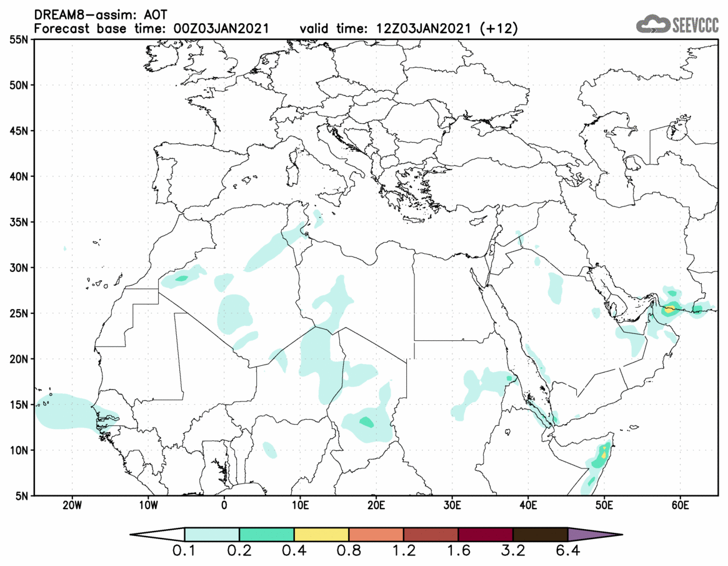Click the legend value 6.4

point(568,551)
